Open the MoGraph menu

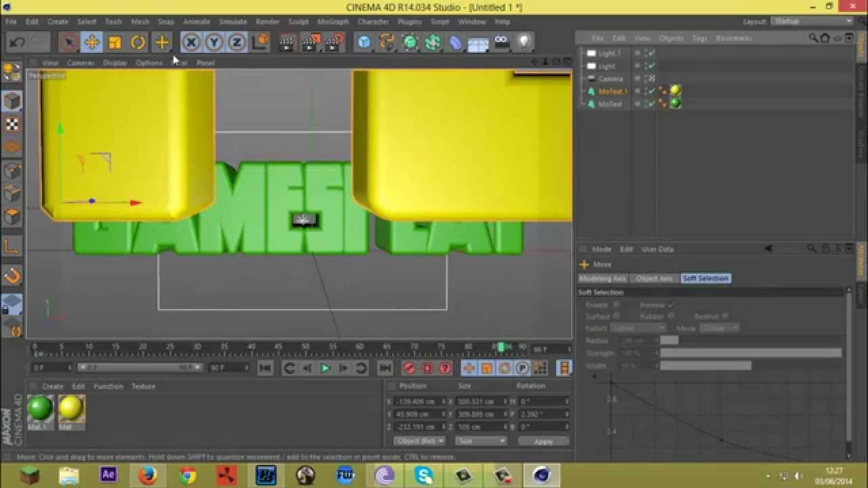point(333,22)
